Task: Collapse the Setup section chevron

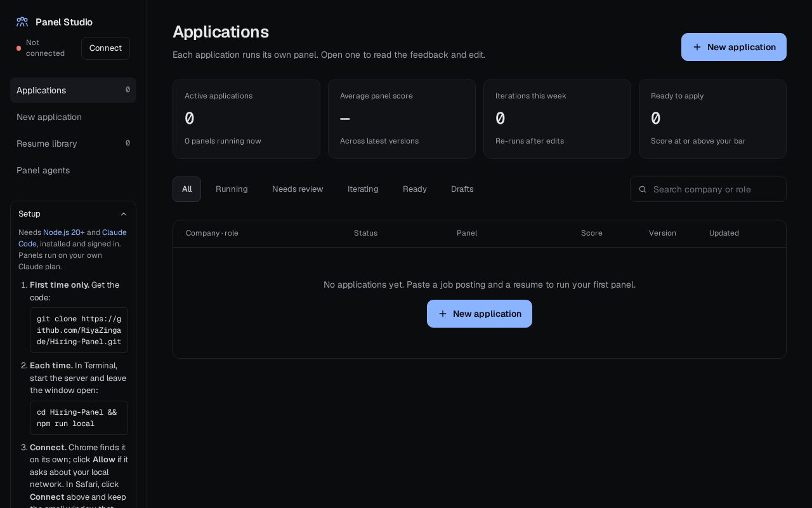Action: coord(124,214)
